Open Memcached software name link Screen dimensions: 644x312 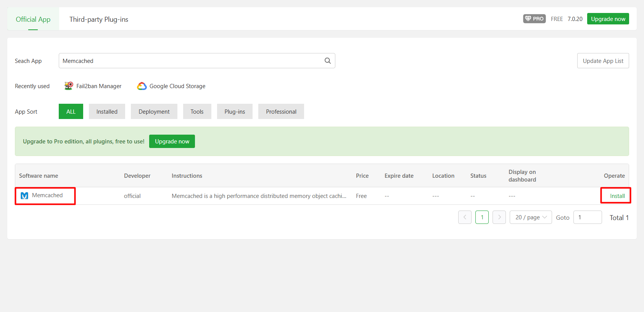pos(47,195)
